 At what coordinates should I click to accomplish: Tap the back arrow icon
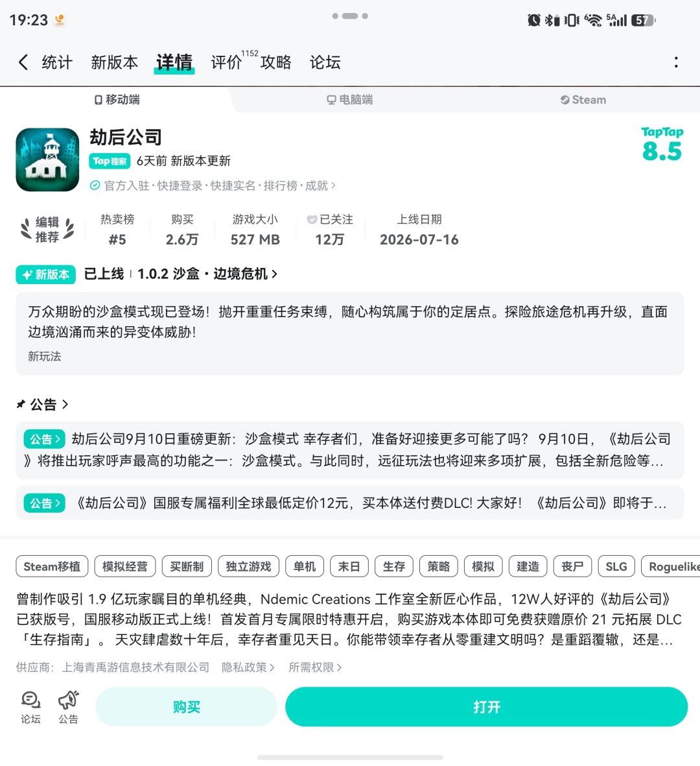pyautogui.click(x=23, y=62)
